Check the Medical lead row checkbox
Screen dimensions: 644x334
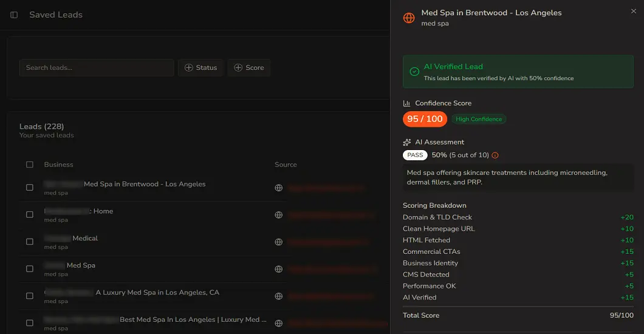coord(30,242)
